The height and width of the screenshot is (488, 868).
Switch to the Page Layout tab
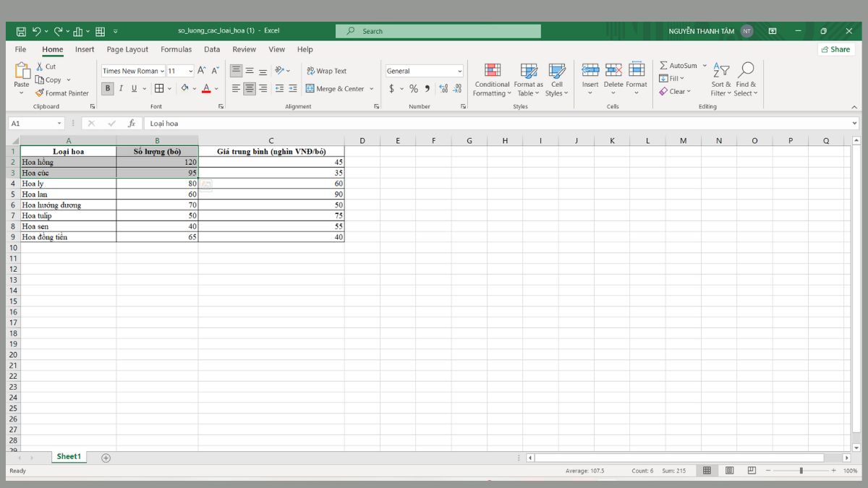click(127, 49)
